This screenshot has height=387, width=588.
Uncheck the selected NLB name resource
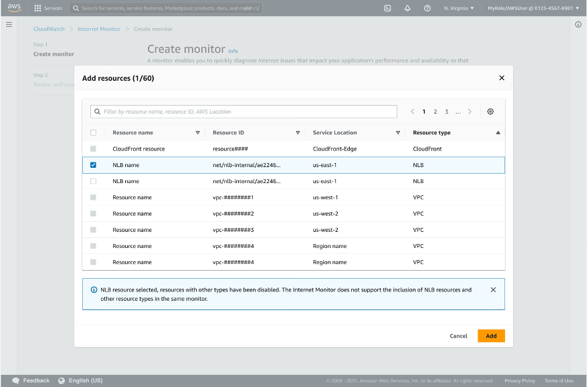coord(94,164)
